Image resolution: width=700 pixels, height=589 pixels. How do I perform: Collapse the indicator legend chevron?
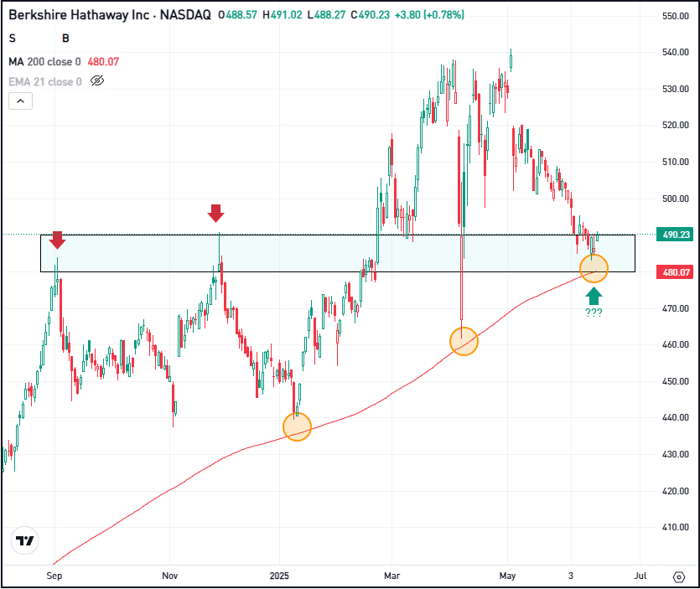point(20,101)
